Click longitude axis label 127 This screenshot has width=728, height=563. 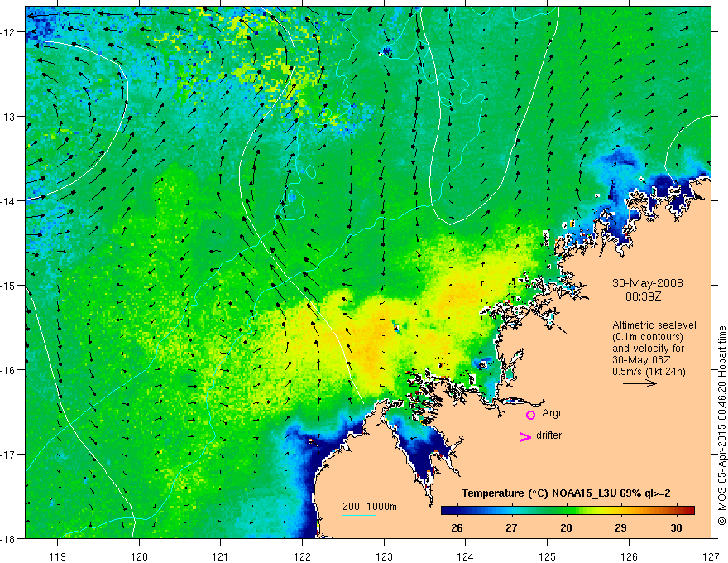[711, 556]
